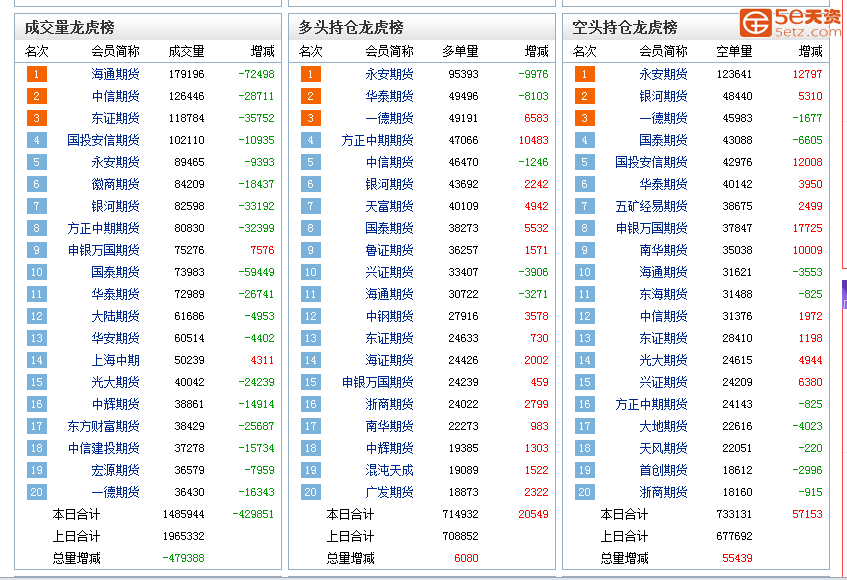Open 兴证期货 in the 多头持仓龙虎榜 table
The height and width of the screenshot is (580, 847).
389,272
